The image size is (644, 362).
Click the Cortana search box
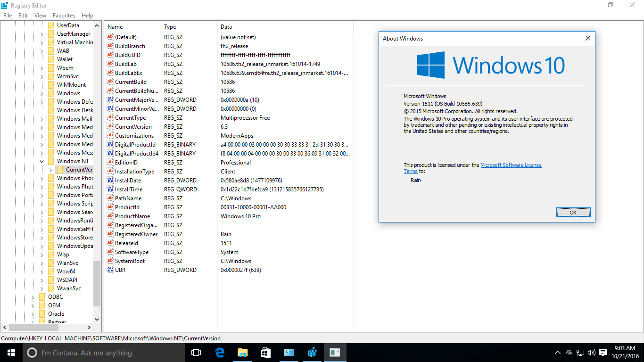(x=103, y=352)
